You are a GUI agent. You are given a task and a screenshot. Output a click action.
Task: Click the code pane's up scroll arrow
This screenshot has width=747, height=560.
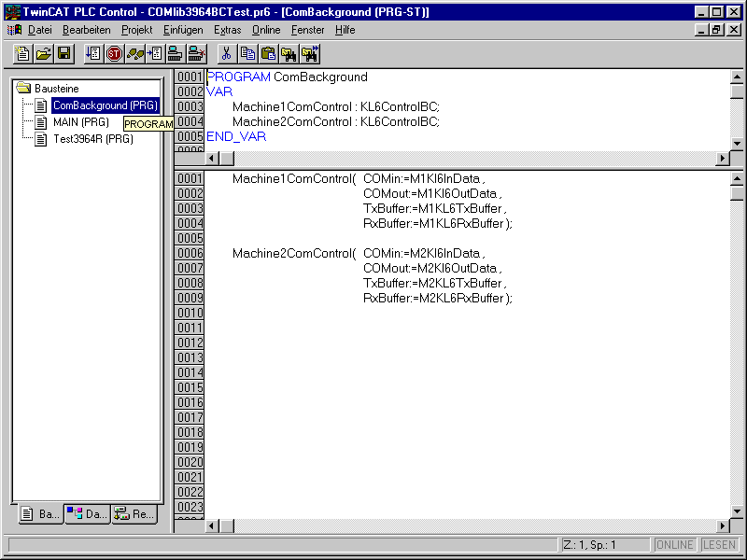pos(737,179)
